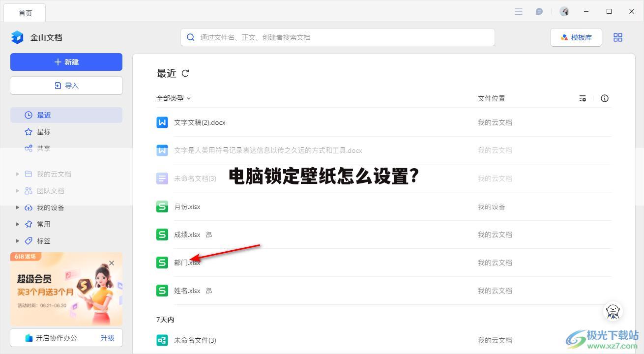644x354 pixels.
Task: Click the shared-people icon next to 姓名.xlsx
Action: [209, 291]
